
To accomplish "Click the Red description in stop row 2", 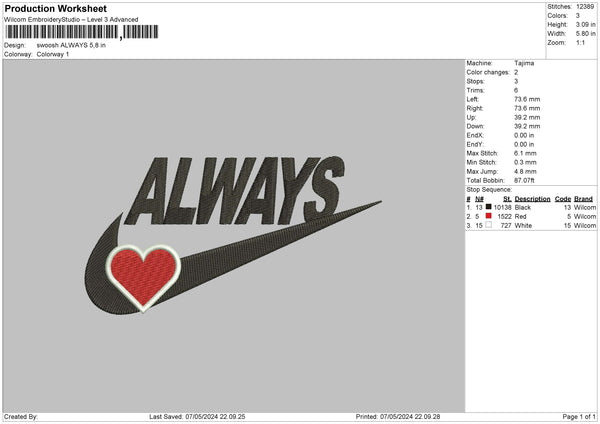I will click(520, 217).
